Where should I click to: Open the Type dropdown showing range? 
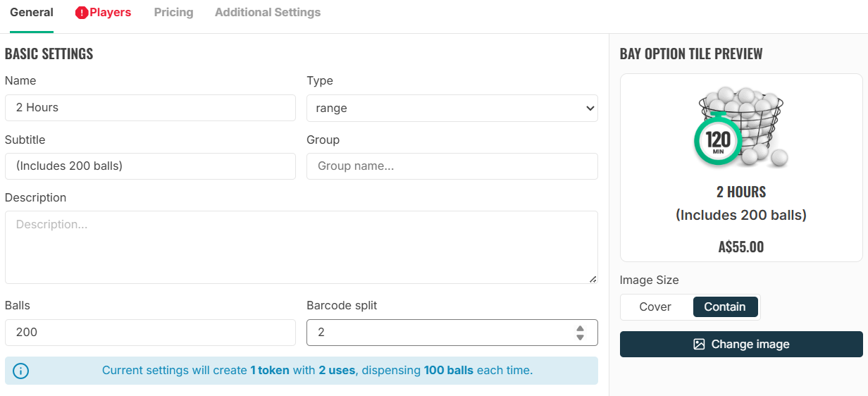[x=452, y=109]
